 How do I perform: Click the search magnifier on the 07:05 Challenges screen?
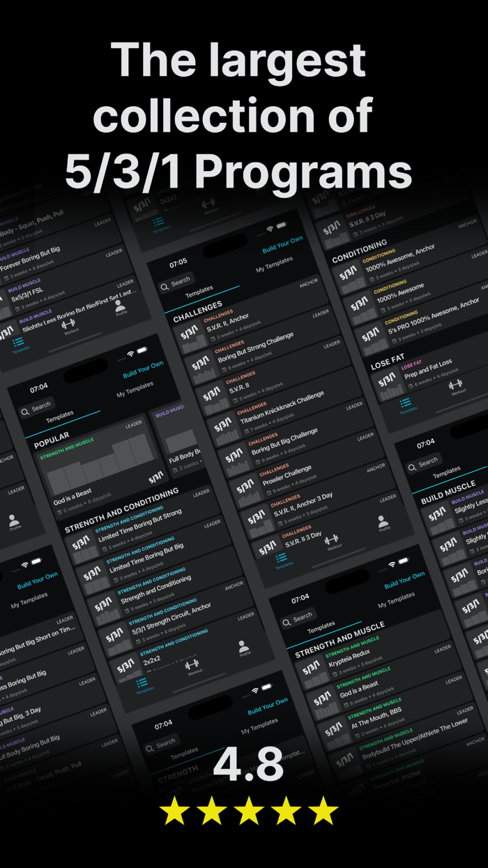tap(165, 285)
